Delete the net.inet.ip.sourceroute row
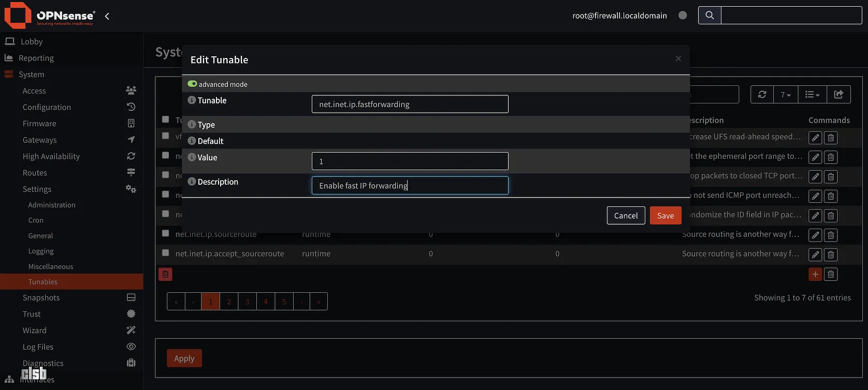Screen dimensions: 868x390 pyautogui.click(x=831, y=235)
